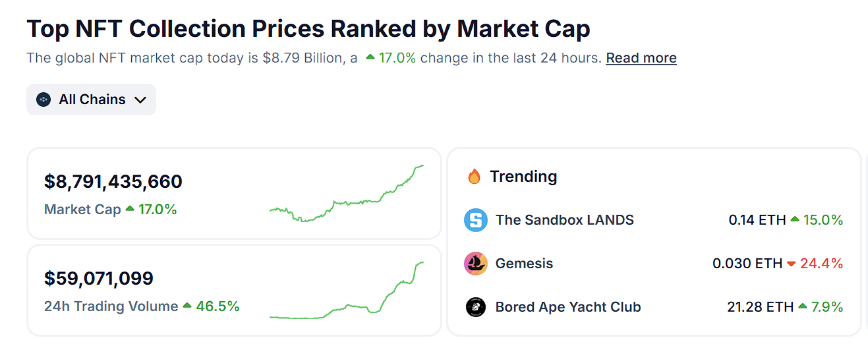Click the Bored Ape Yacht Club icon
This screenshot has height=344, width=868.
point(475,307)
